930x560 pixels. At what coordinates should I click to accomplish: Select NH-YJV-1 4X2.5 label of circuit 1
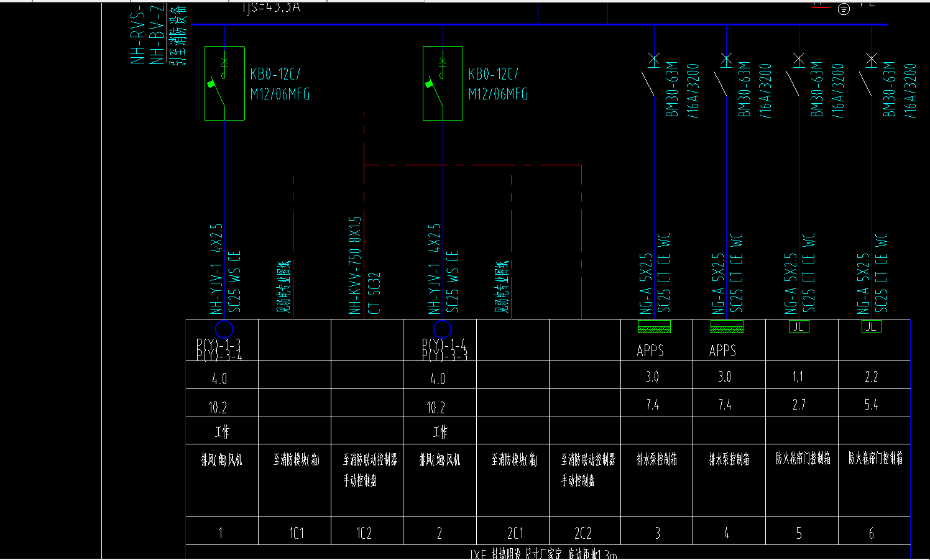216,269
